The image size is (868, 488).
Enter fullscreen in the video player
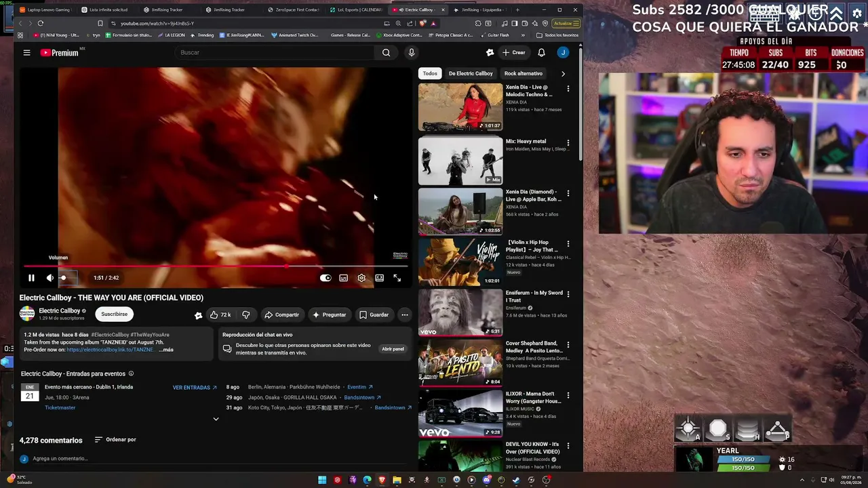(397, 278)
